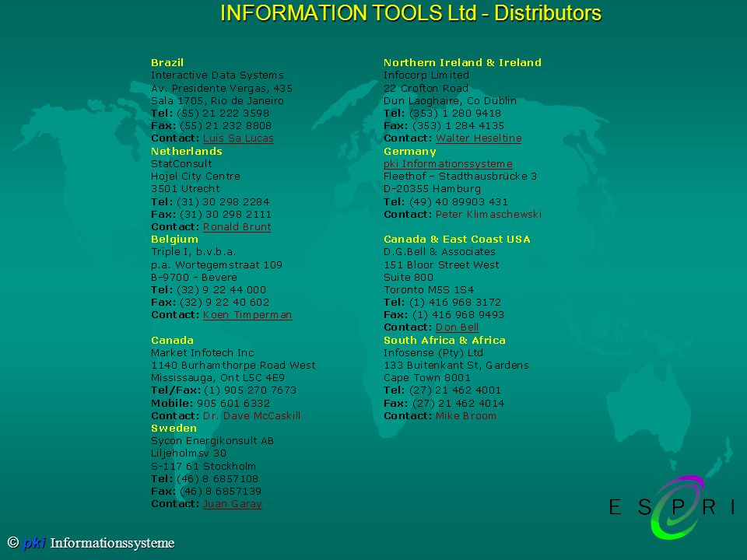
Task: Follow the Ronald Brunt contact link
Action: [x=237, y=227]
